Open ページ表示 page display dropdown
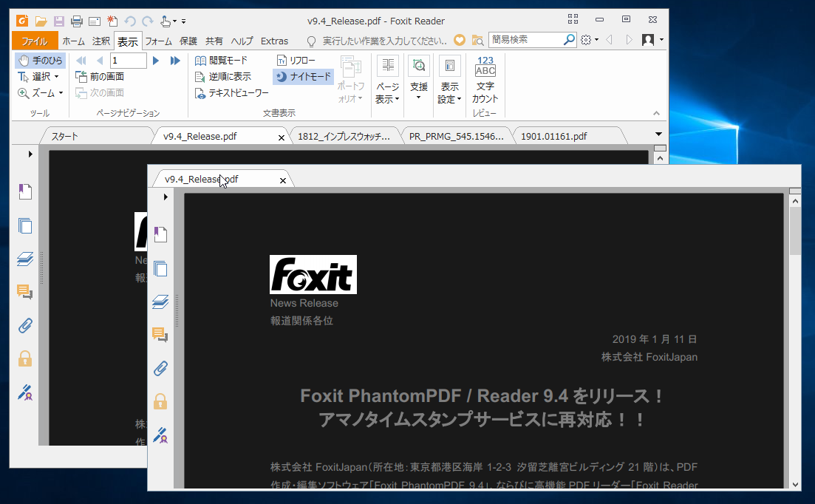This screenshot has width=815, height=504. [387, 80]
